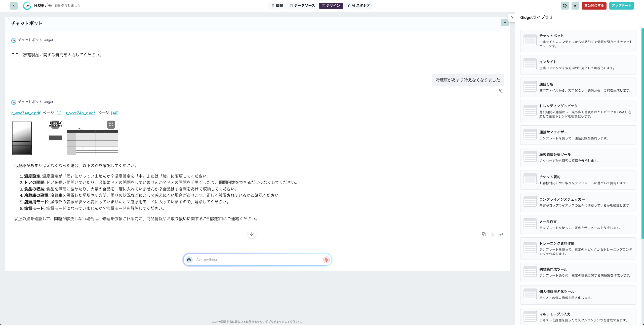Click thumbs down on the answer

(501, 234)
